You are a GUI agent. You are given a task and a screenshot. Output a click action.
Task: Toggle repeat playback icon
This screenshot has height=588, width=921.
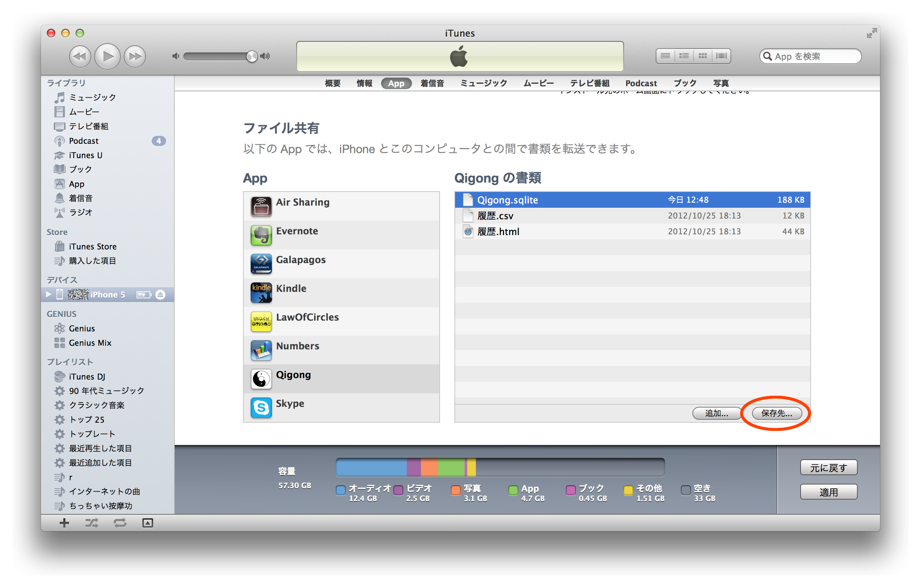pyautogui.click(x=120, y=523)
